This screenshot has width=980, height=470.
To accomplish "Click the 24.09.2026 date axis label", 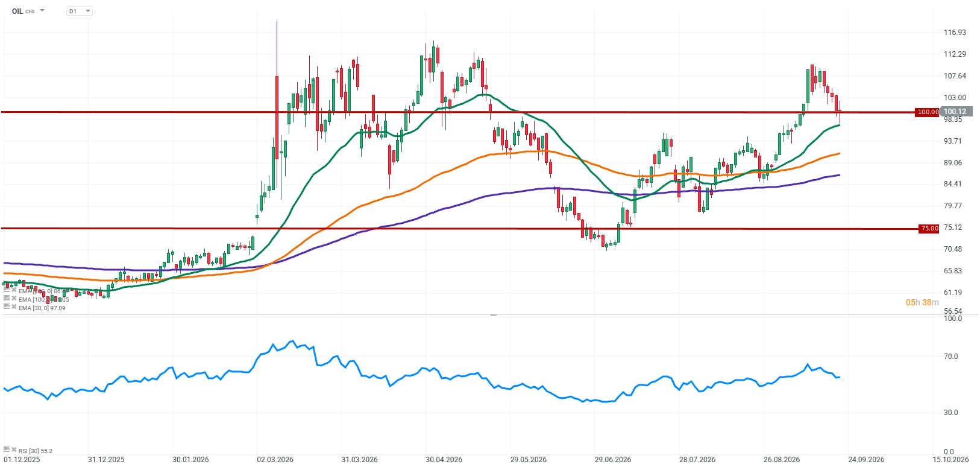I will click(866, 460).
